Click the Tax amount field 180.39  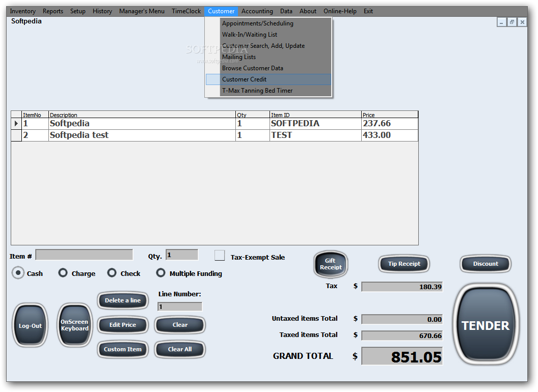[402, 287]
